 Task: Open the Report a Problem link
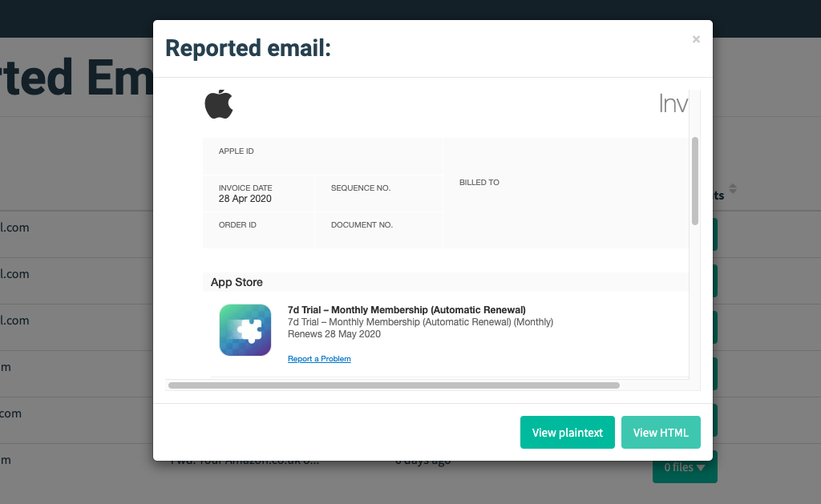pos(318,358)
